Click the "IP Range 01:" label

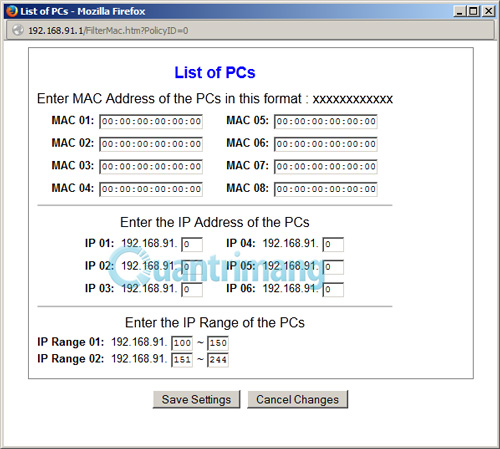[x=71, y=342]
